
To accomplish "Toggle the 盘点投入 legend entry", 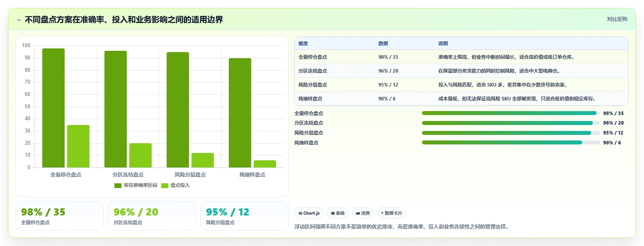I will (x=175, y=185).
